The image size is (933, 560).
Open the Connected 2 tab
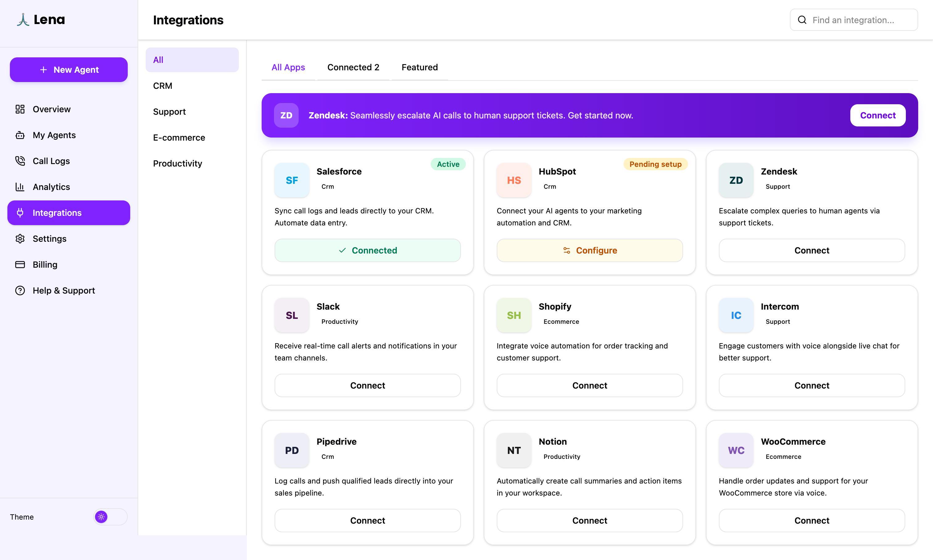click(x=353, y=67)
